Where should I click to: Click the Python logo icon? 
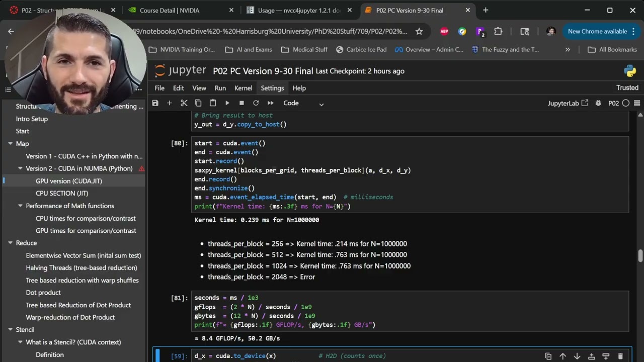[629, 71]
